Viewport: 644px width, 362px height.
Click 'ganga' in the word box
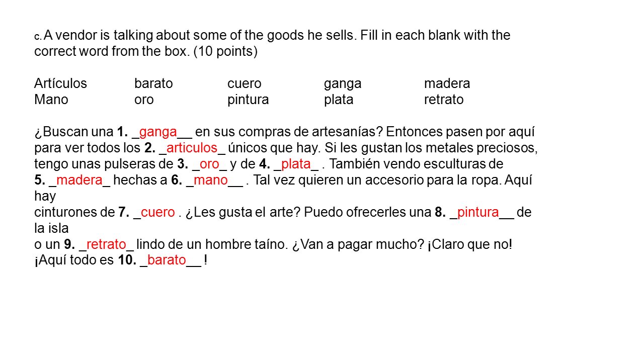point(343,84)
